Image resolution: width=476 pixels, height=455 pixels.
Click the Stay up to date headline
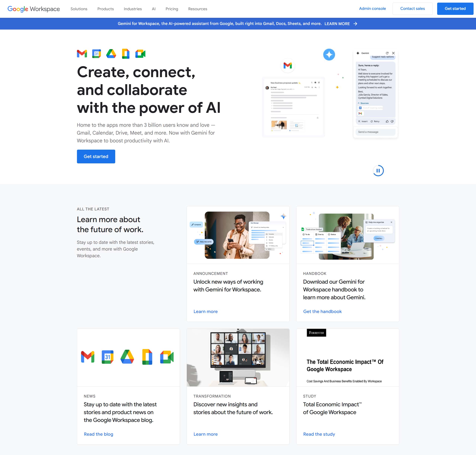pos(120,412)
